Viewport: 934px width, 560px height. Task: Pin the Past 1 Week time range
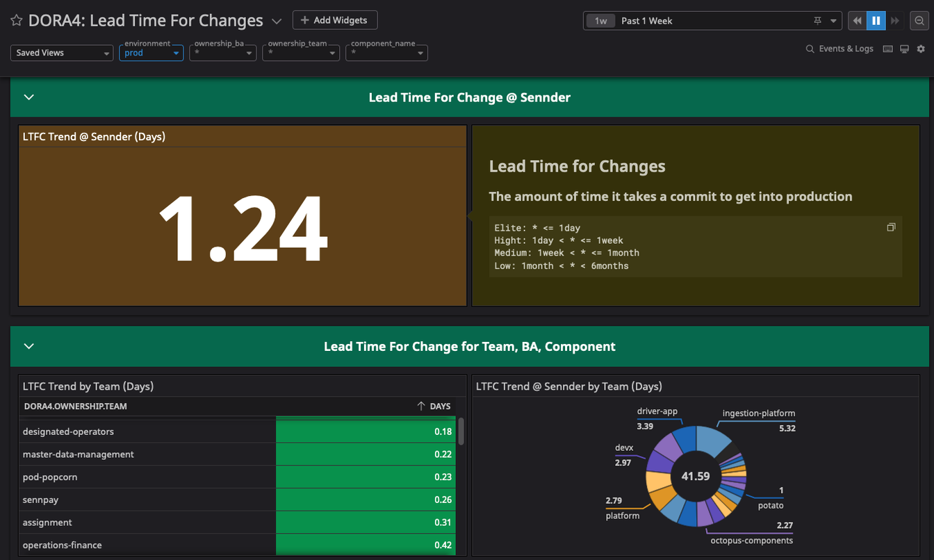(818, 21)
